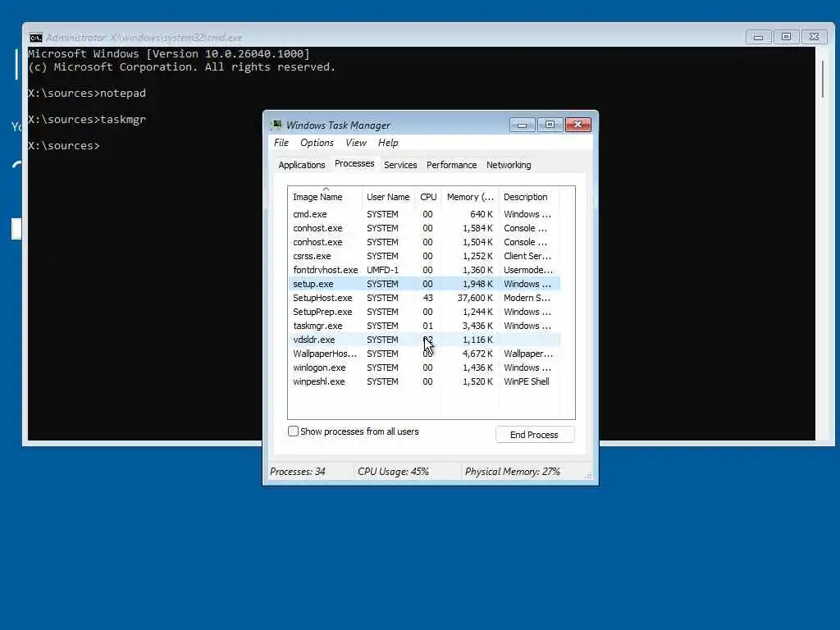This screenshot has width=840, height=630.
Task: Select the SetupPrep.exe process
Action: coord(424,312)
